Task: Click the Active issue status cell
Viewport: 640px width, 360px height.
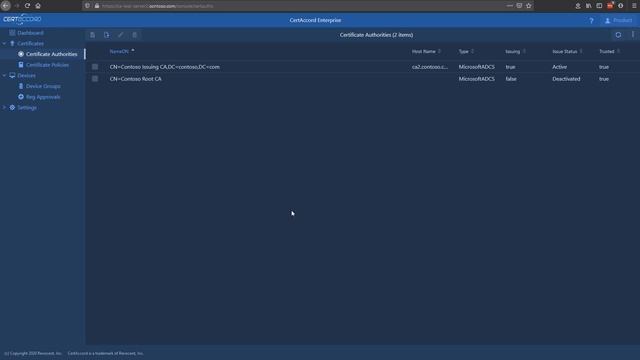Action: pyautogui.click(x=560, y=67)
